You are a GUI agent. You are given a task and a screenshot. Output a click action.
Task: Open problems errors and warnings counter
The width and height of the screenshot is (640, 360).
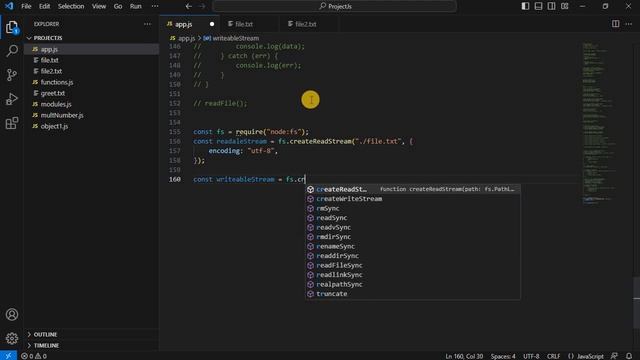pos(34,356)
